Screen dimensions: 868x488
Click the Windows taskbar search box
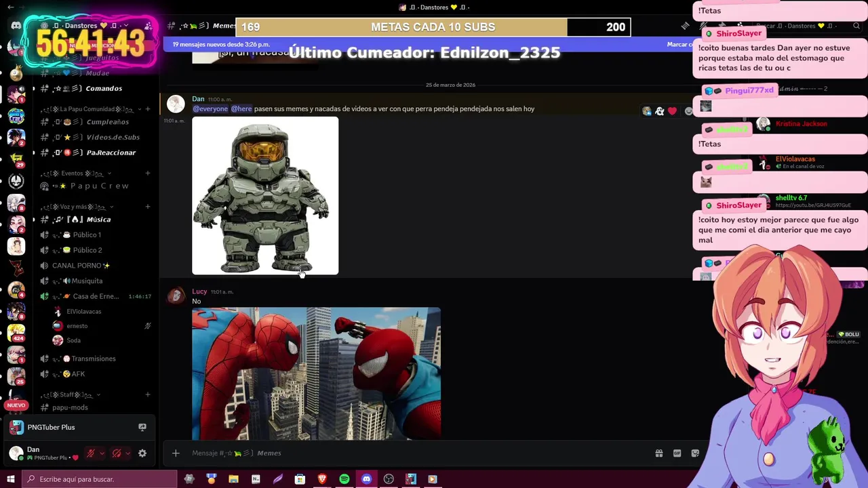point(99,479)
